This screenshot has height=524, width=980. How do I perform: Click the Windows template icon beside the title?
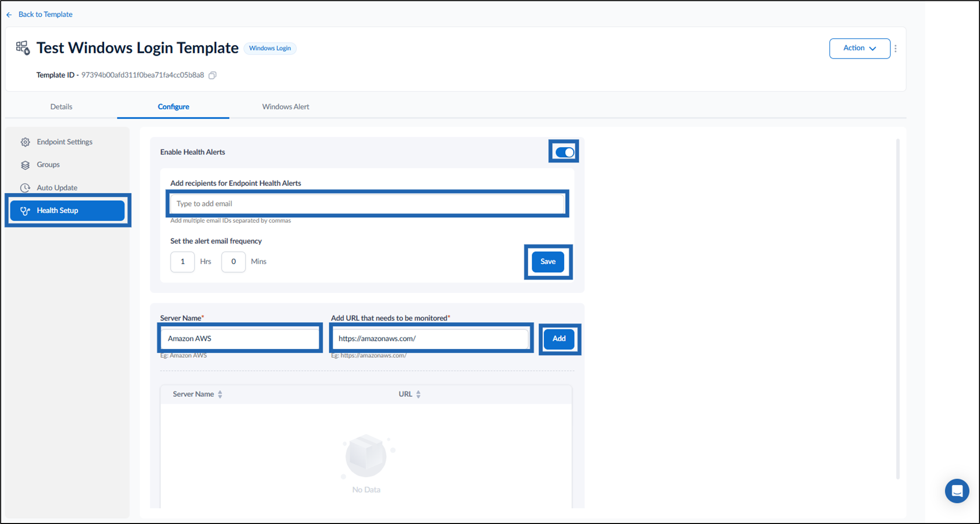point(22,47)
